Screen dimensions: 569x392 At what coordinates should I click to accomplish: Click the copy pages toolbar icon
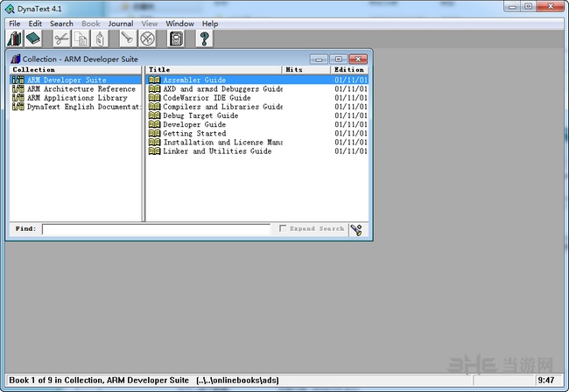click(81, 38)
